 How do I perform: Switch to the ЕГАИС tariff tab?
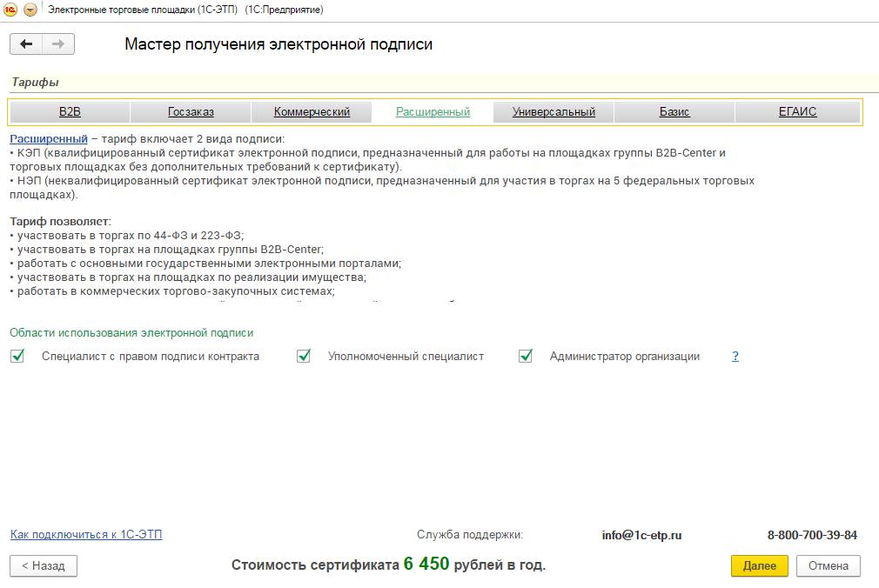tap(797, 111)
